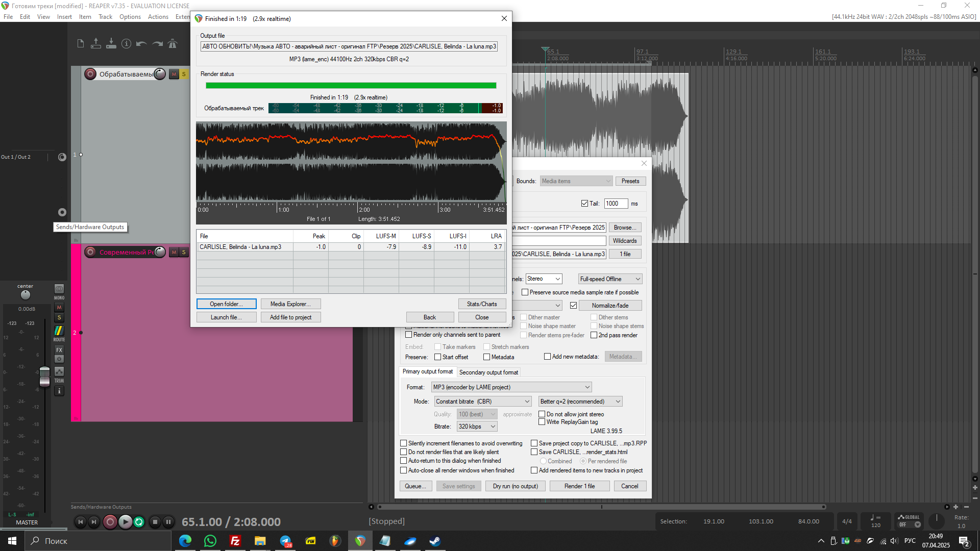Click the Save project toolbar icon
The width and height of the screenshot is (980, 551).
(x=111, y=44)
